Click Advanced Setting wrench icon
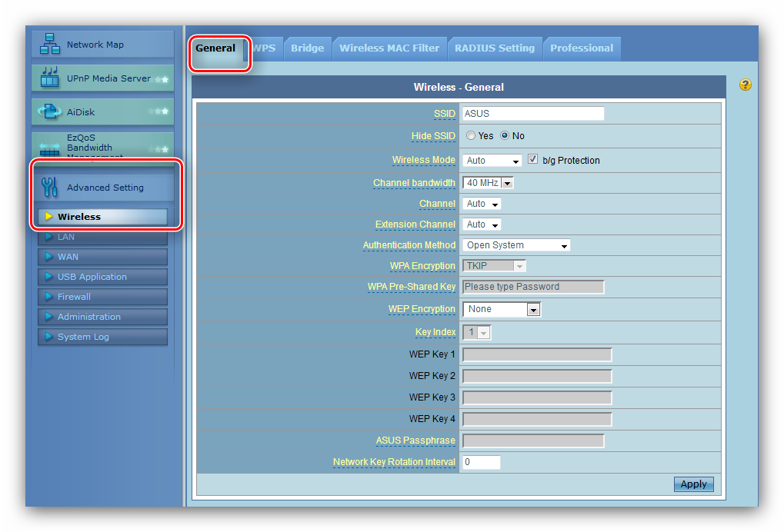This screenshot has width=784, height=532. pyautogui.click(x=49, y=187)
